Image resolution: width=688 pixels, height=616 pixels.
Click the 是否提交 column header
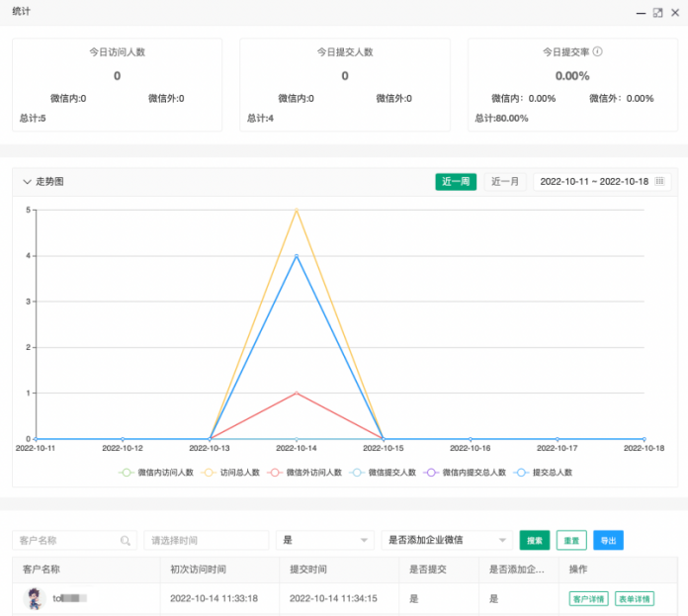[427, 570]
